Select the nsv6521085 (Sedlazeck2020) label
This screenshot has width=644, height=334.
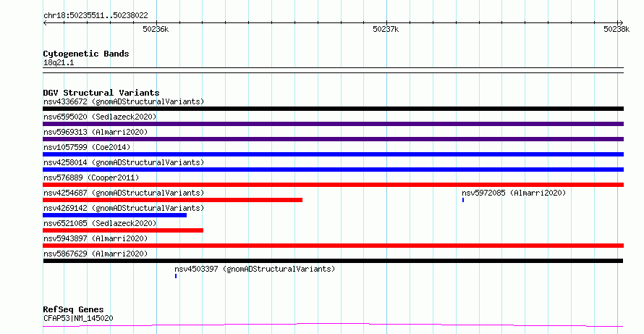click(x=100, y=223)
